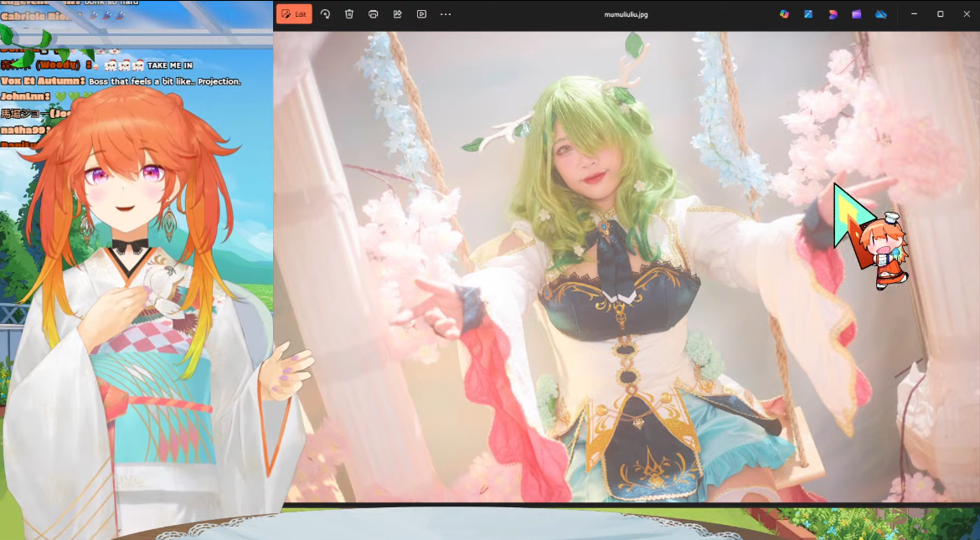
Task: Print the photo with the printer icon
Action: (x=373, y=13)
